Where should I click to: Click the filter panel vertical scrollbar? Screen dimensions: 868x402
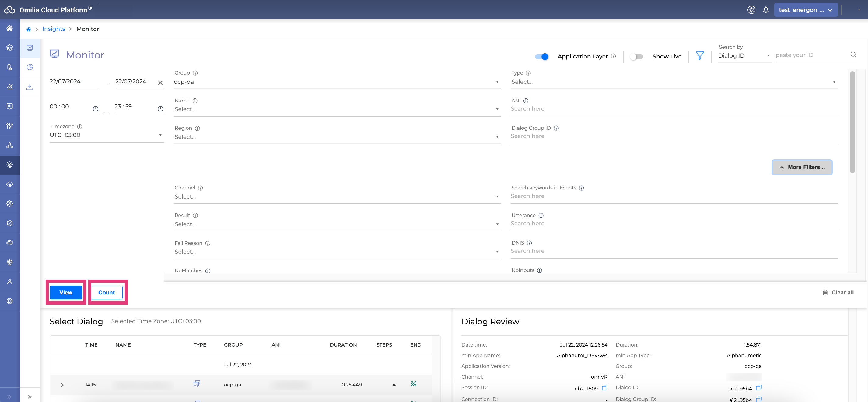[x=852, y=122]
